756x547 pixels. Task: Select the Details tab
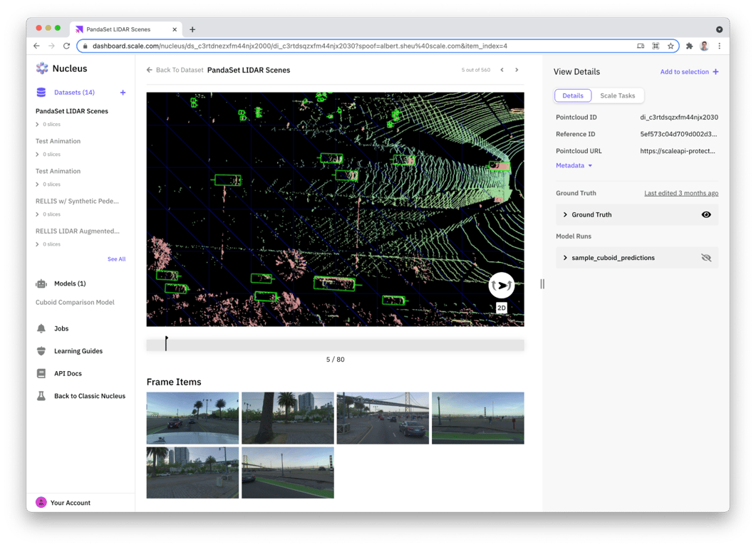(573, 95)
